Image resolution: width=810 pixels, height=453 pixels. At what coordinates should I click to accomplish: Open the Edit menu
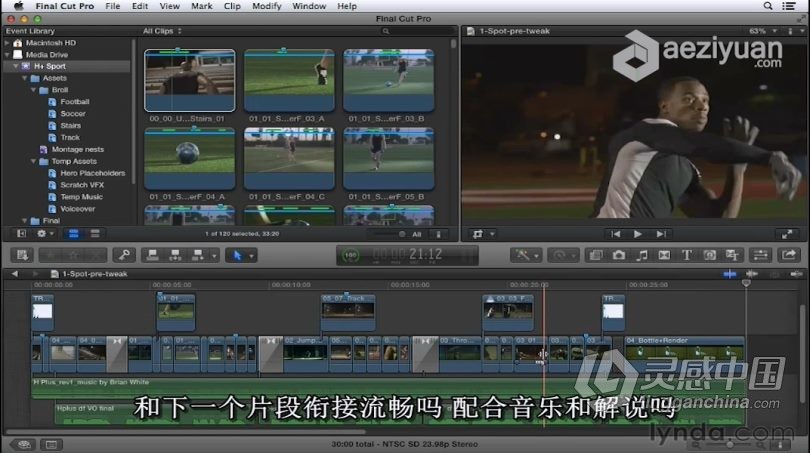pos(139,6)
